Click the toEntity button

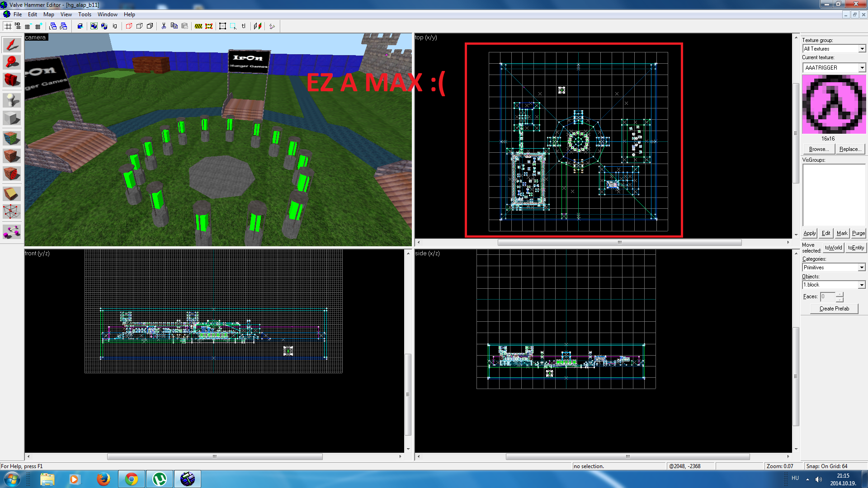tap(856, 248)
